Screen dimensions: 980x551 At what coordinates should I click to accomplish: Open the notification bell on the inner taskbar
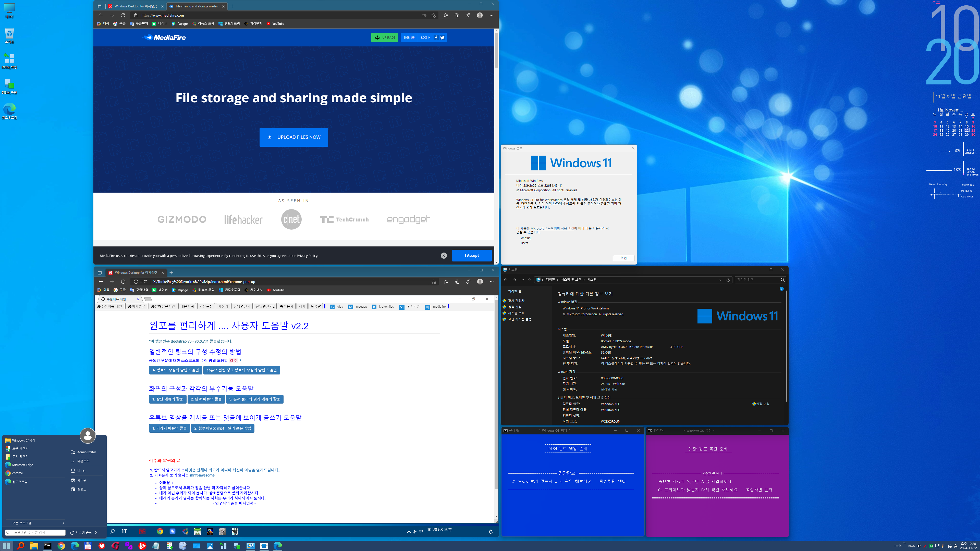coord(491,532)
